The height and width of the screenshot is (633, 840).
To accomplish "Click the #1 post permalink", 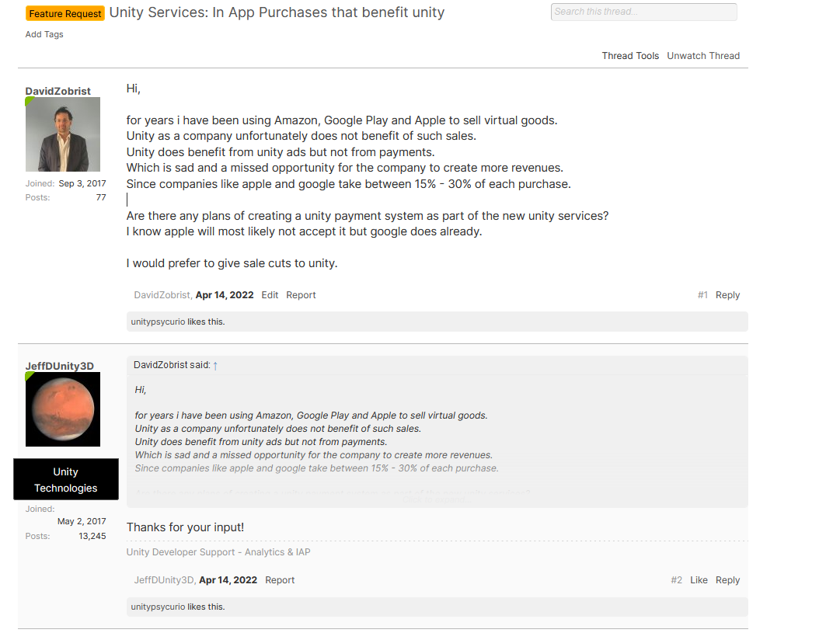I will tap(702, 295).
